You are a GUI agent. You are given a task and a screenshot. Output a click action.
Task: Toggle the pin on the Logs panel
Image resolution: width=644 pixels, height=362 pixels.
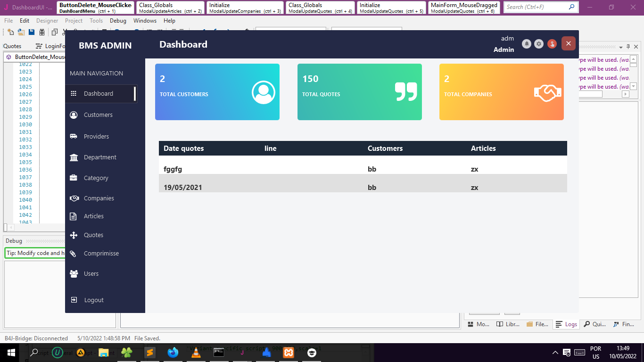(x=628, y=47)
